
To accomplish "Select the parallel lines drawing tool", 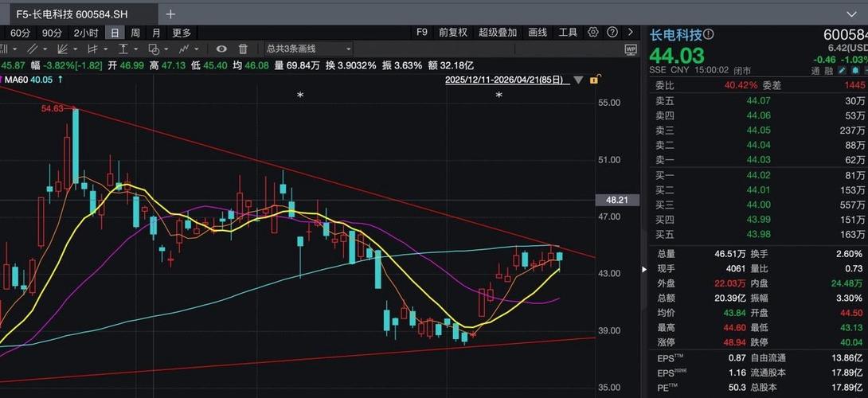I will coord(33,49).
